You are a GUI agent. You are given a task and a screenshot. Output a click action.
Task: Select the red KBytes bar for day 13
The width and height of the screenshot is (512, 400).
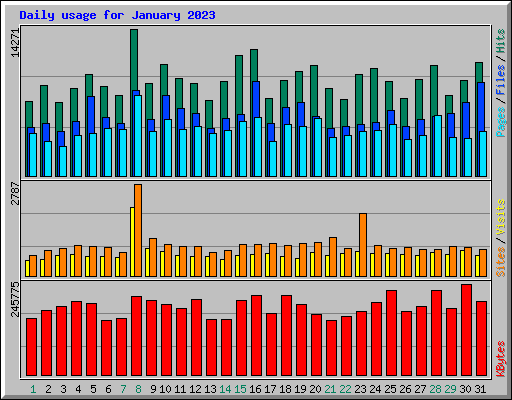click(x=211, y=348)
